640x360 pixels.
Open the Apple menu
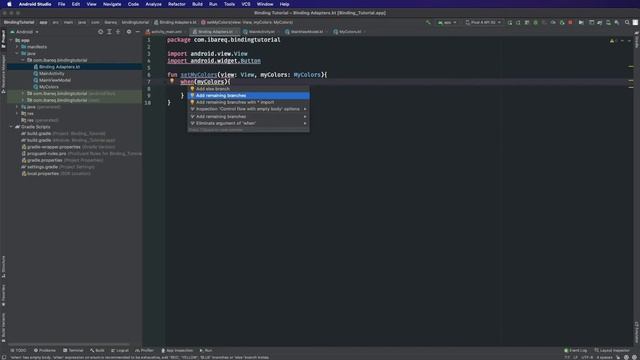[9, 4]
